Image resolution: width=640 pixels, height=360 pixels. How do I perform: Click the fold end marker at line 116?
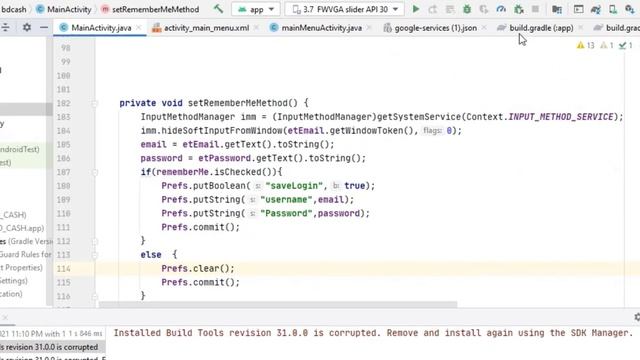tap(94, 296)
